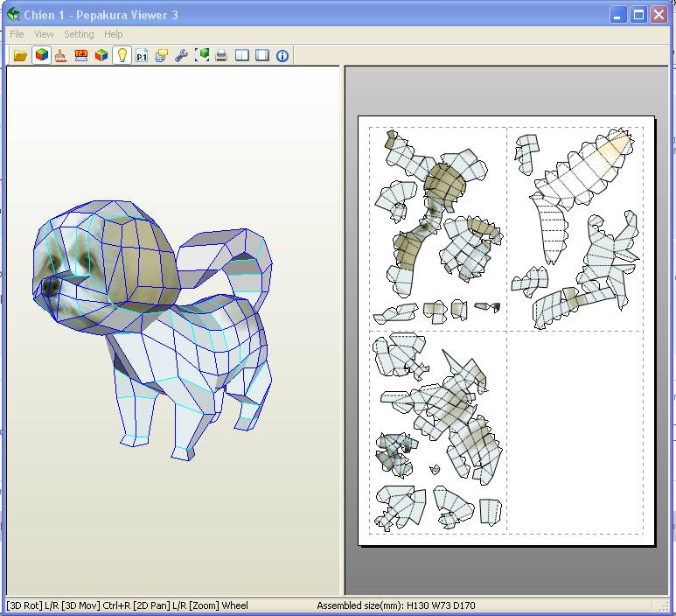
Task: Click the single-pane window layout icon
Action: [x=261, y=55]
